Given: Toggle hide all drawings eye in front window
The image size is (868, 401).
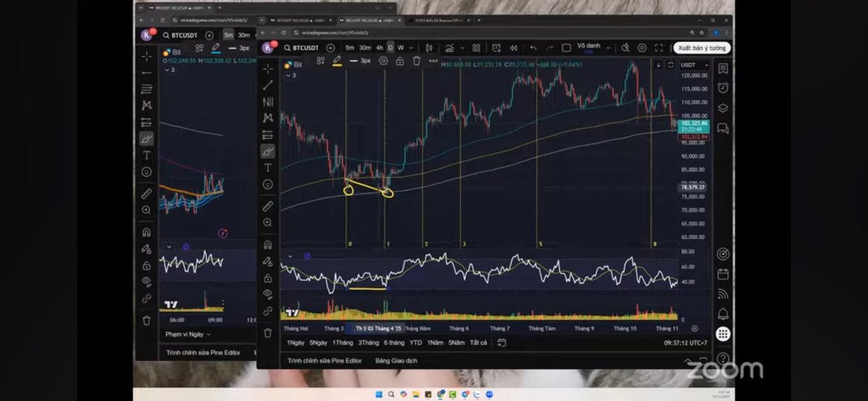Looking at the screenshot, I should coord(268,294).
